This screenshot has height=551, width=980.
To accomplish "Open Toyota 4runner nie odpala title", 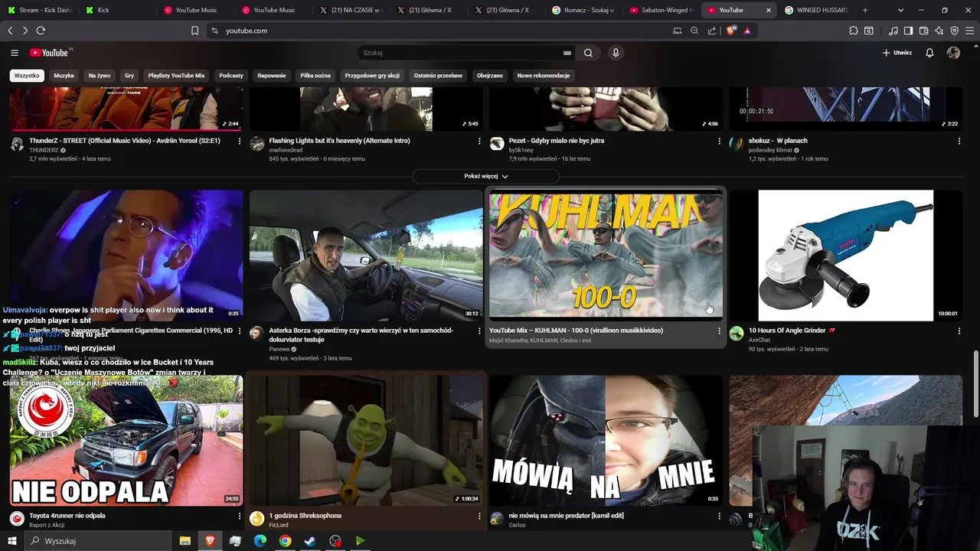I will [67, 516].
